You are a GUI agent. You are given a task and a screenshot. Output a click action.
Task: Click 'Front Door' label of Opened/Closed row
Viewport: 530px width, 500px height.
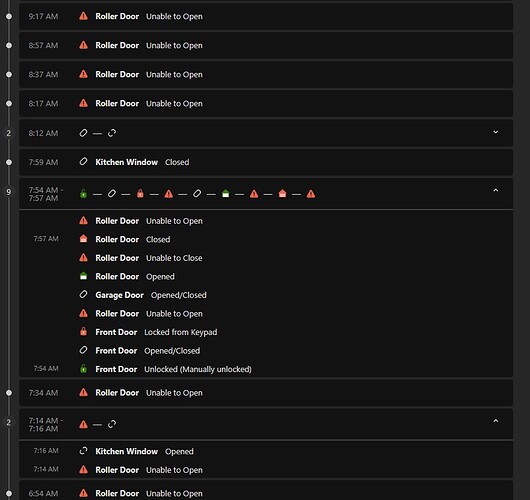coord(116,351)
